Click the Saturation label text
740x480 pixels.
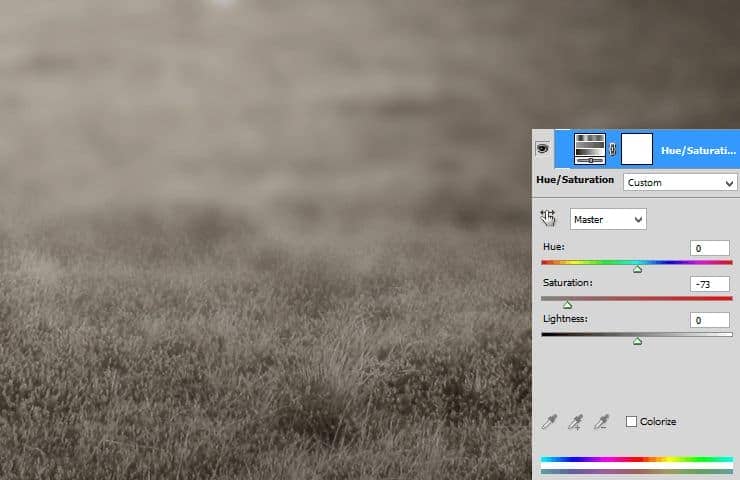[567, 283]
